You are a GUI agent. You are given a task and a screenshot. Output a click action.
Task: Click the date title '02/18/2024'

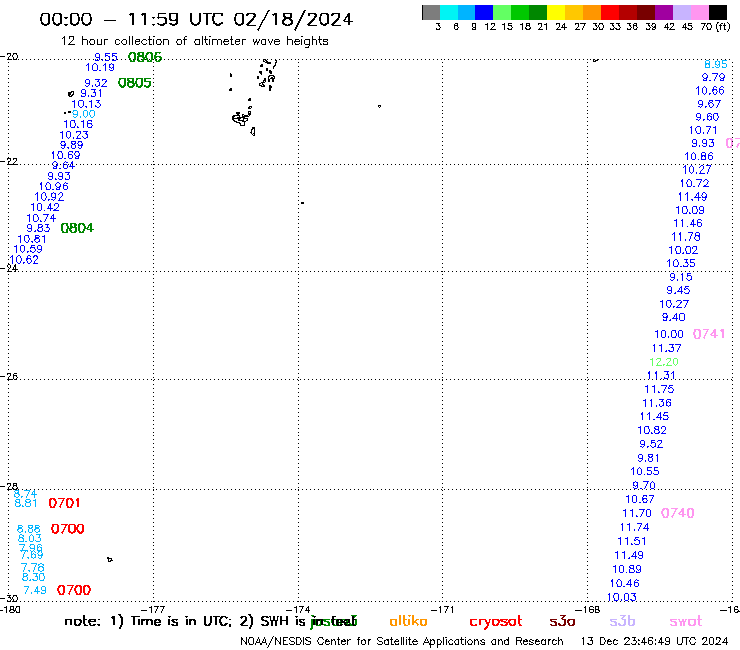pos(293,20)
